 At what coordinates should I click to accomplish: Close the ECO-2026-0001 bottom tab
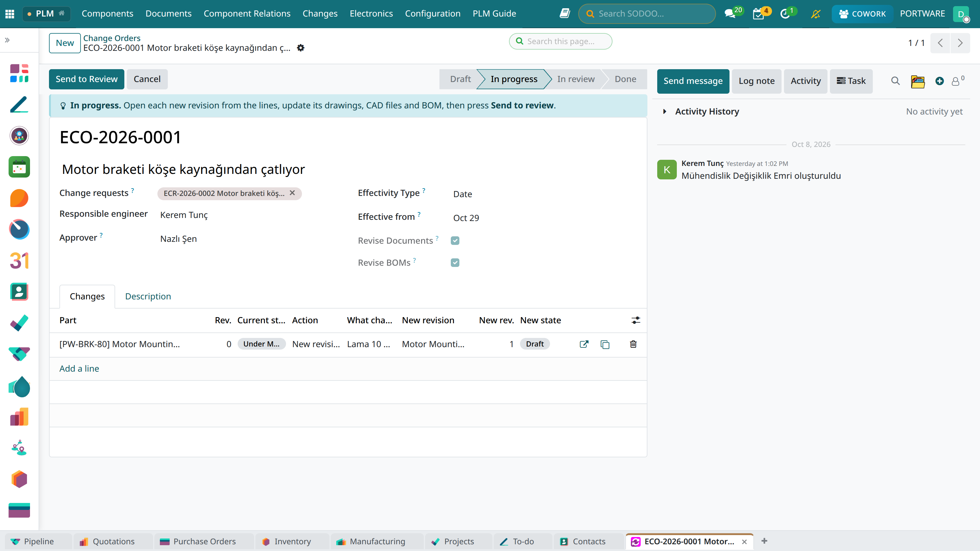[744, 542]
